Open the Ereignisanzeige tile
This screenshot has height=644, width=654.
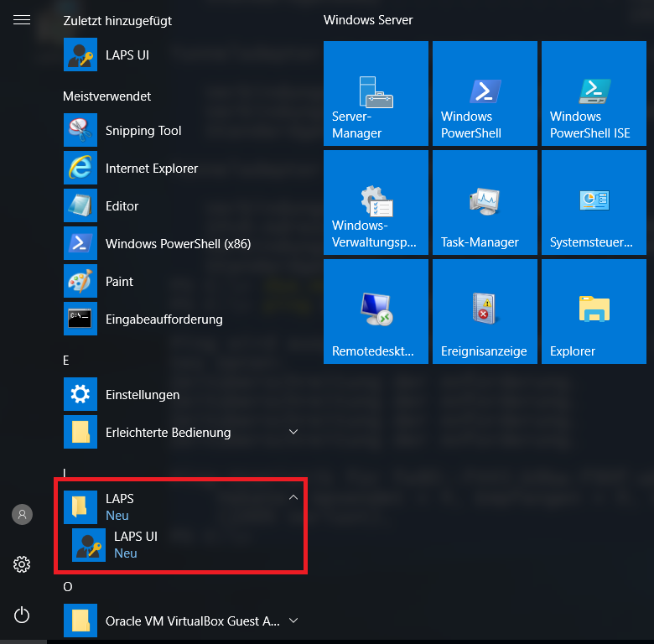(x=485, y=312)
